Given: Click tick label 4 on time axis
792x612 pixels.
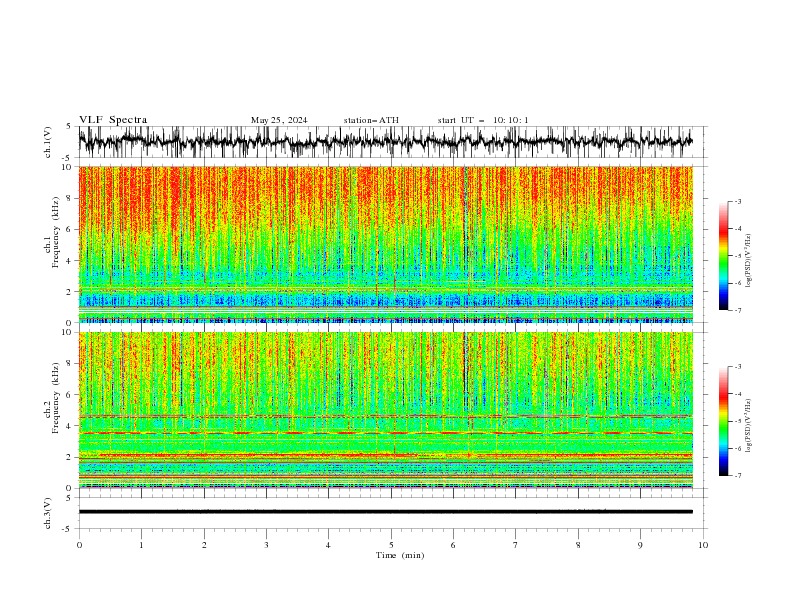Looking at the screenshot, I should (x=328, y=545).
